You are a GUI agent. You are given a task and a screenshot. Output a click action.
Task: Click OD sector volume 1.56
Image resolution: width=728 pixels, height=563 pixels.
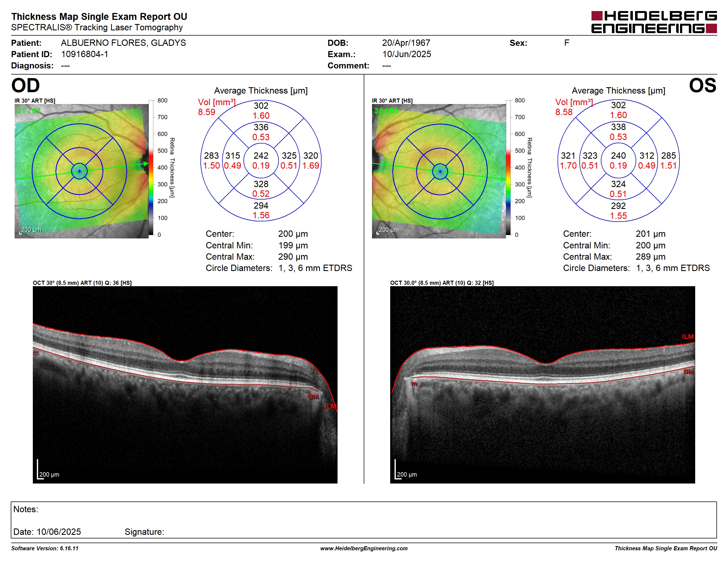click(261, 216)
